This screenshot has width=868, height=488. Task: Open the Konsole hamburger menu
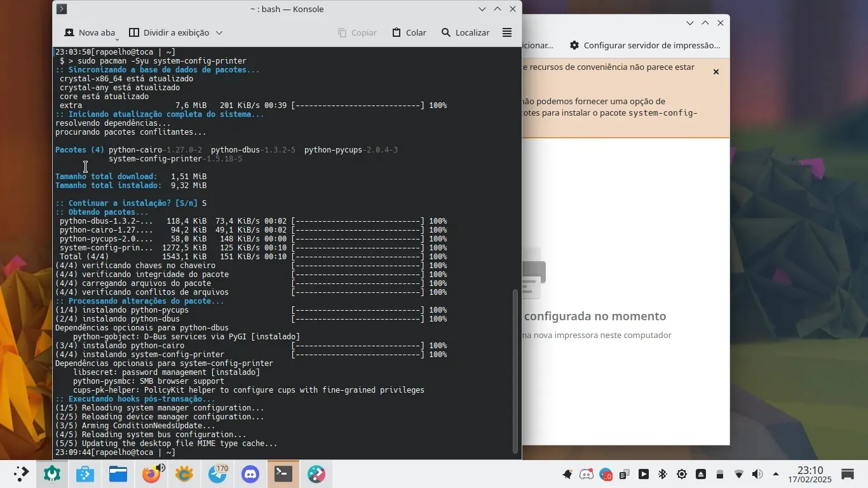pyautogui.click(x=506, y=32)
